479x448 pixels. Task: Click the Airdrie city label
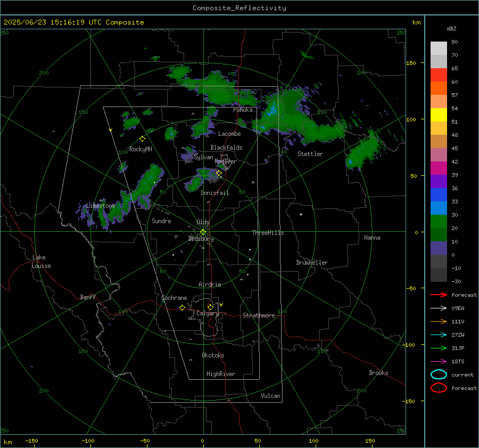[x=210, y=284]
